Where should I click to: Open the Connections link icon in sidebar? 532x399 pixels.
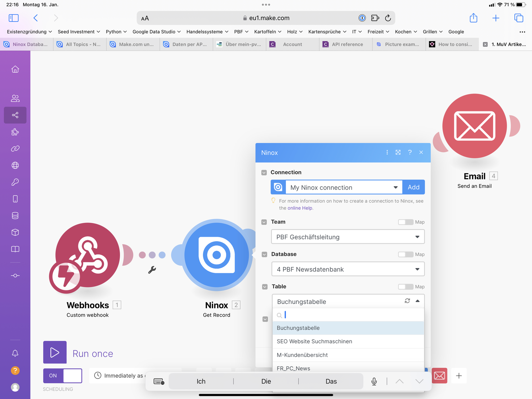pos(15,149)
